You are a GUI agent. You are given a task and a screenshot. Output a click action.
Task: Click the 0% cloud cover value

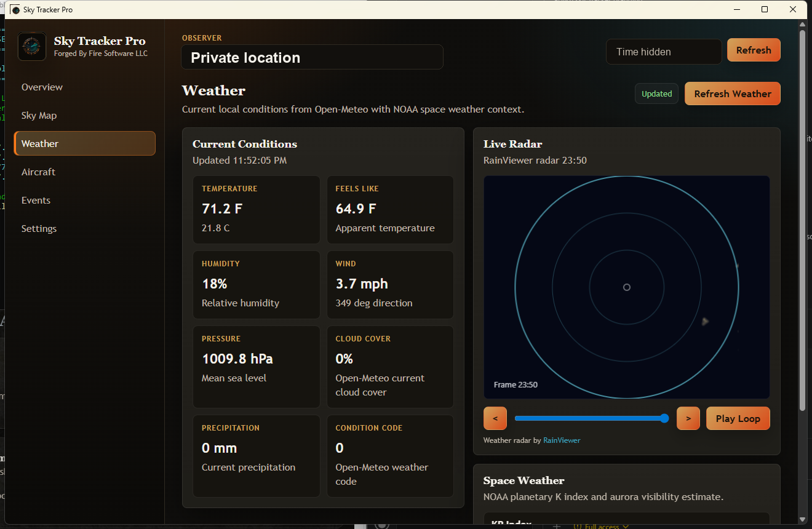tap(344, 359)
